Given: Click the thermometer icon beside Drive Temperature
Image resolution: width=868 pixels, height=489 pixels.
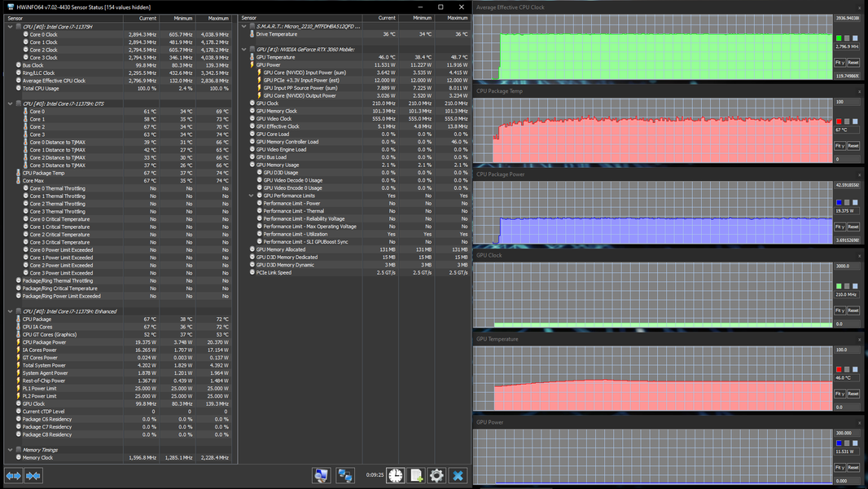Looking at the screenshot, I should click(252, 33).
